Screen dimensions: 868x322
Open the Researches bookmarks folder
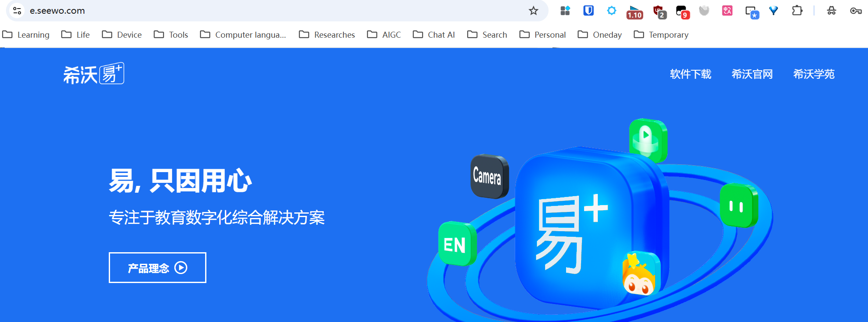(327, 35)
